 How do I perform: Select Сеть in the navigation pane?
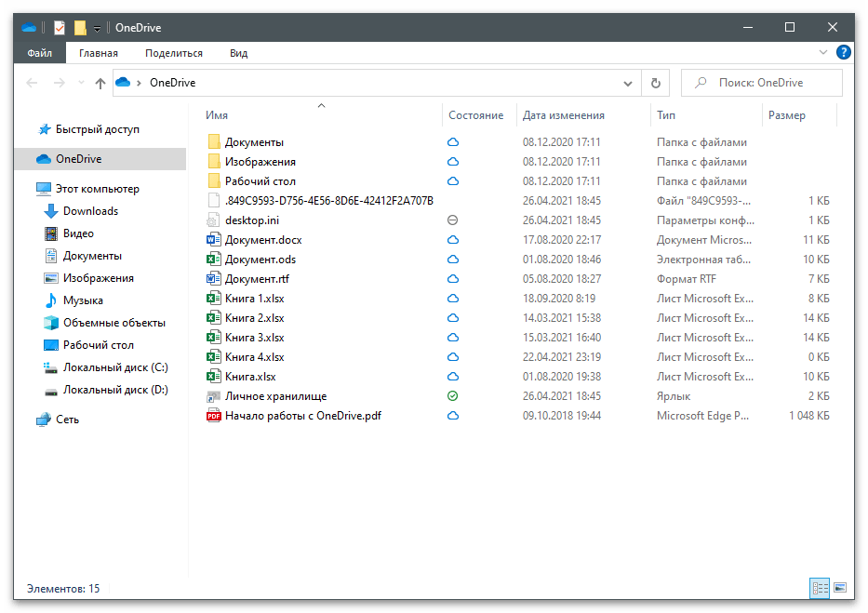67,420
